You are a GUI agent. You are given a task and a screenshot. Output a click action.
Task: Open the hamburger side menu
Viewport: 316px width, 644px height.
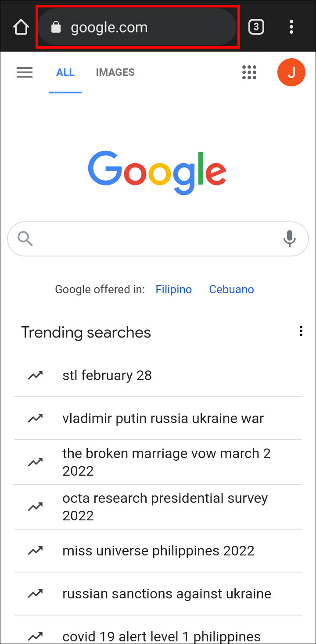[x=25, y=72]
